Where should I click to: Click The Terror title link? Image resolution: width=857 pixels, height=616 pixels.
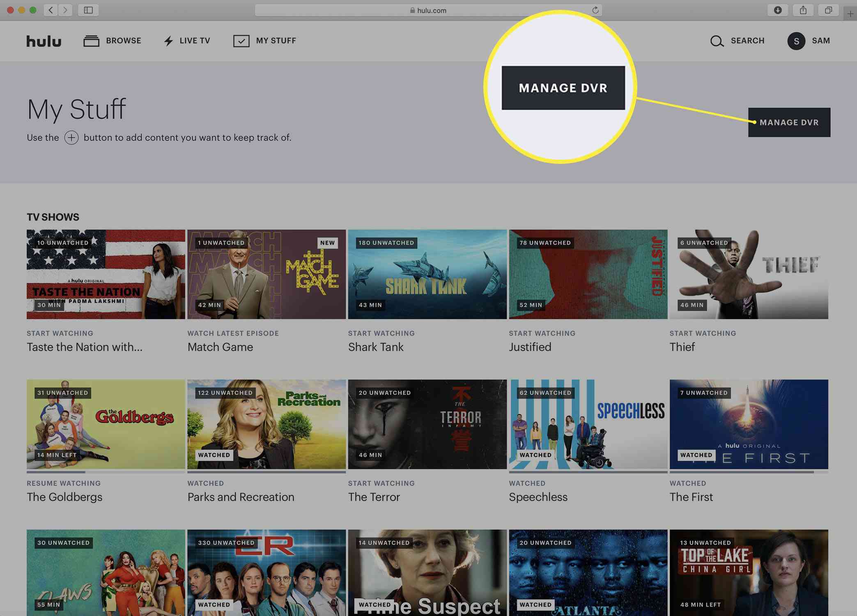point(374,497)
